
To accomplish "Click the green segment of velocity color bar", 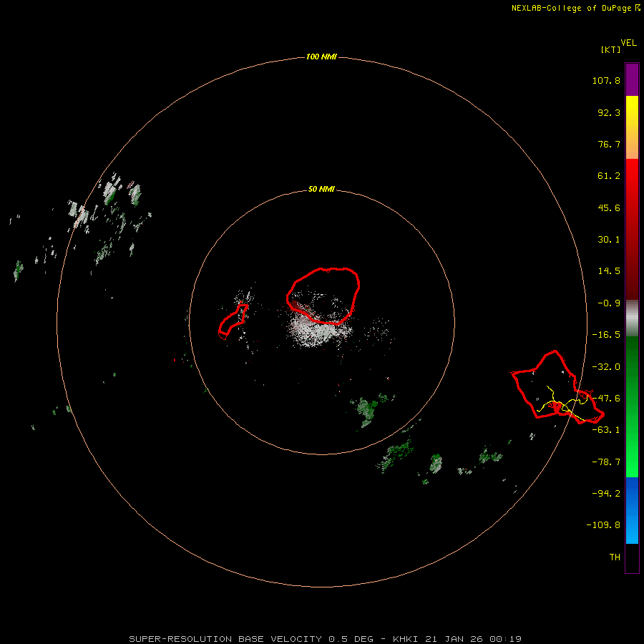I will point(632,406).
